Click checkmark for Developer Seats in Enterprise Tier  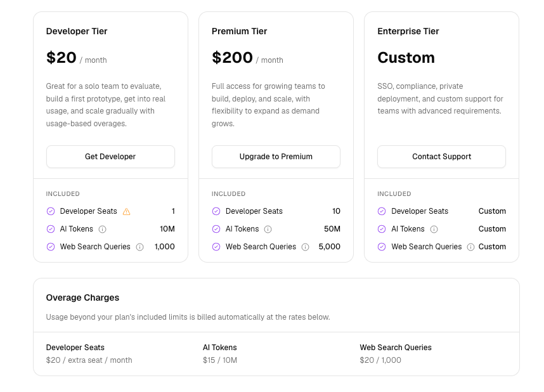(382, 211)
